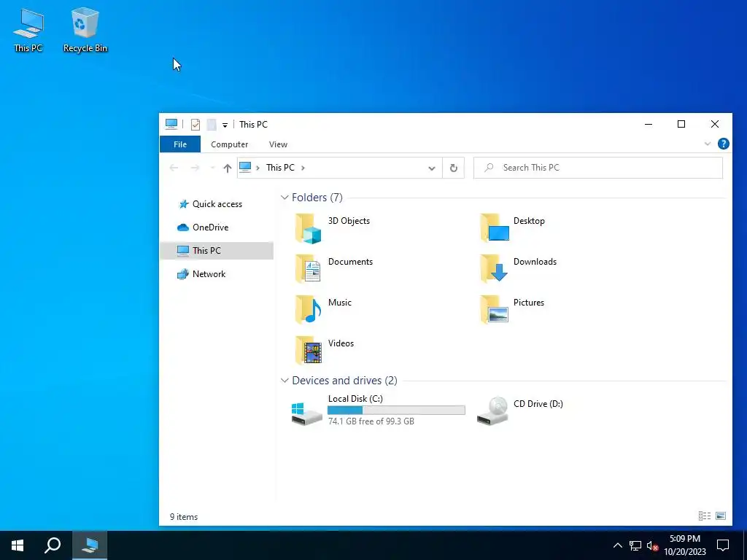Select the Documents folder icon

tap(308, 269)
